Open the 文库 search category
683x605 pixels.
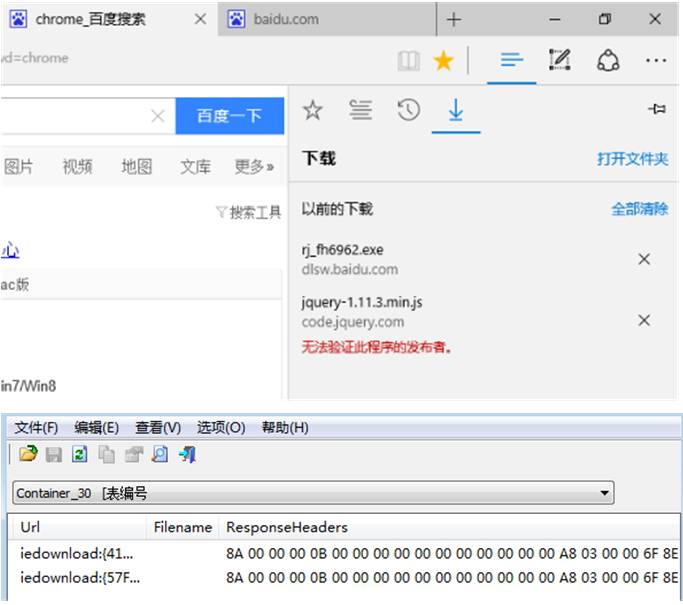(x=195, y=167)
